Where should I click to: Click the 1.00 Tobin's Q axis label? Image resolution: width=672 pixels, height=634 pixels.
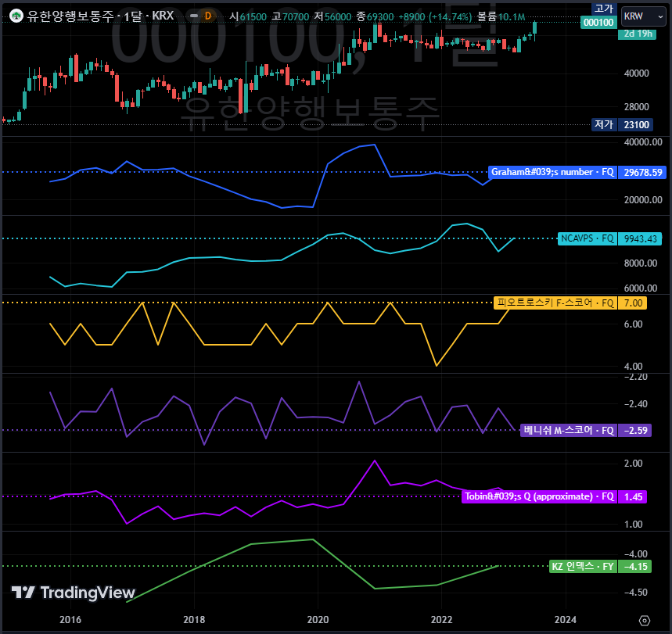click(x=633, y=525)
